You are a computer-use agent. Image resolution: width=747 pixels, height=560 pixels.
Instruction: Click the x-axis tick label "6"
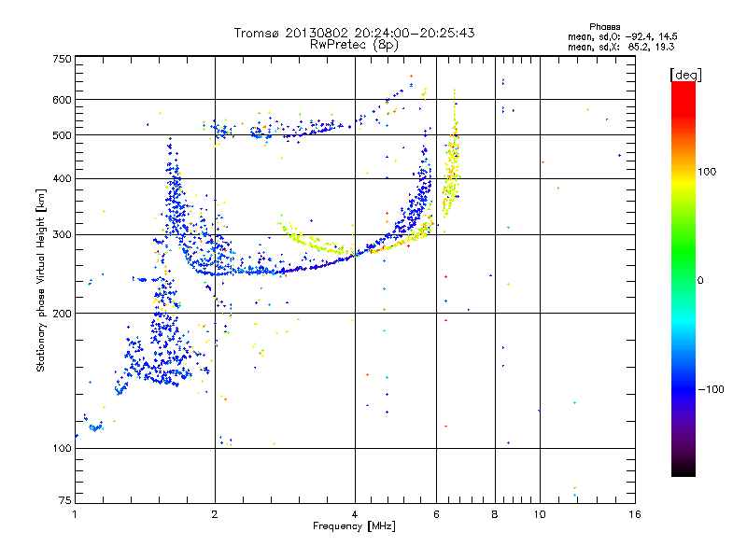[436, 514]
